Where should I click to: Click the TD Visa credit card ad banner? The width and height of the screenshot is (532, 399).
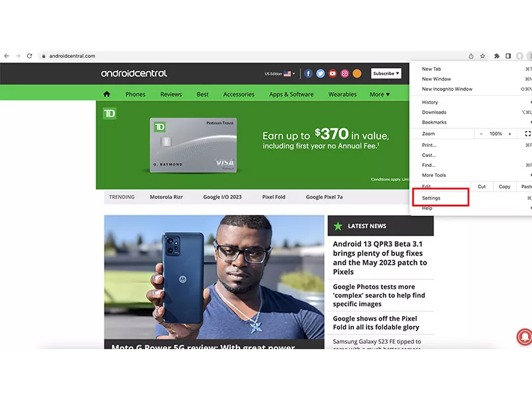click(x=253, y=145)
